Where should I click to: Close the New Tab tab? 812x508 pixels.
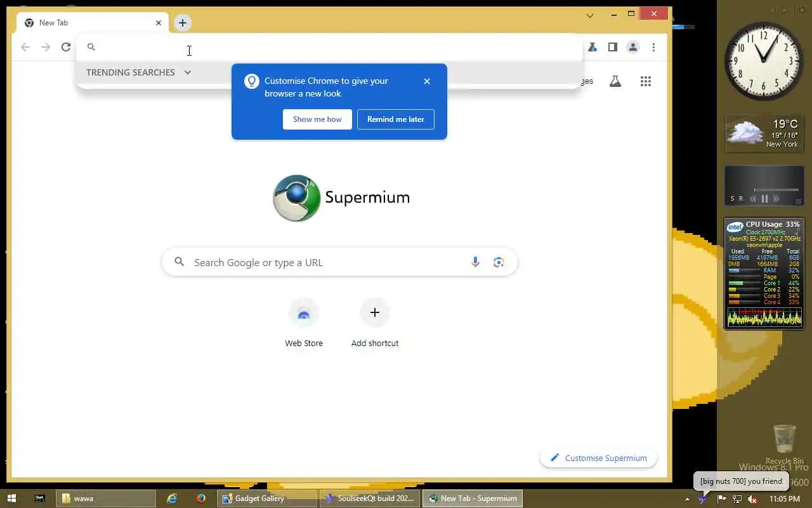159,23
